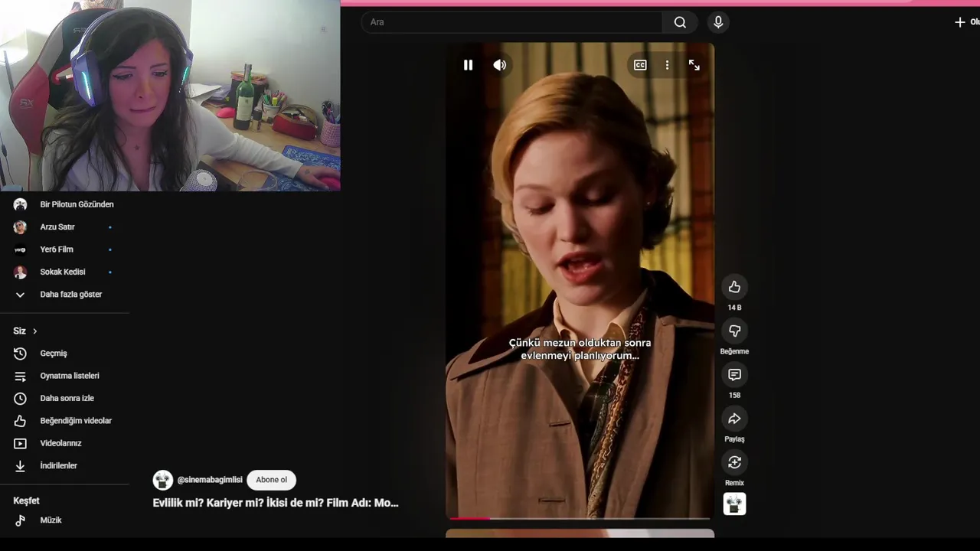The height and width of the screenshot is (551, 980).
Task: Open the Siz section chevron
Action: 34,331
